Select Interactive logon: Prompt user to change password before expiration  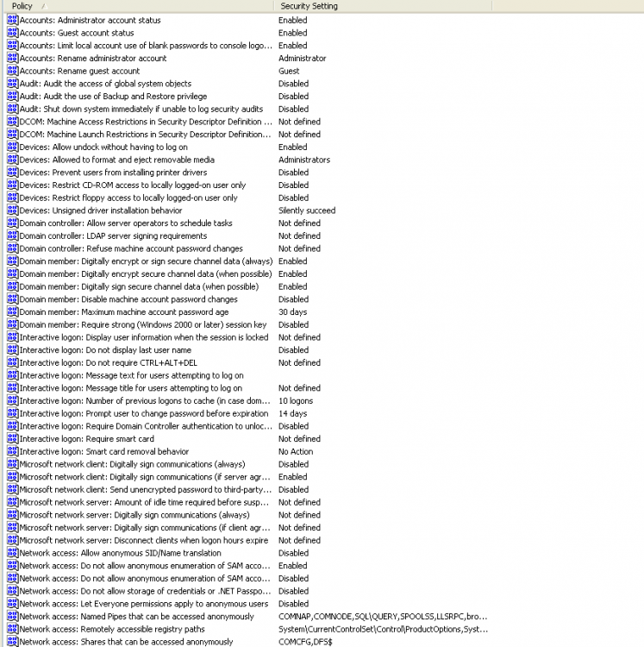pyautogui.click(x=144, y=413)
